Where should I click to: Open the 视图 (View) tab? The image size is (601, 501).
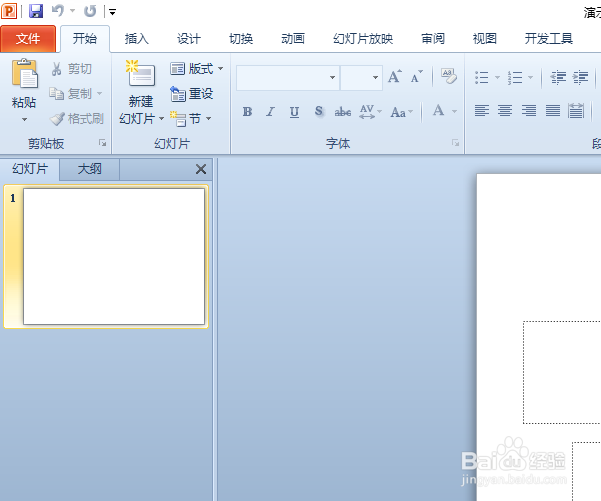484,39
